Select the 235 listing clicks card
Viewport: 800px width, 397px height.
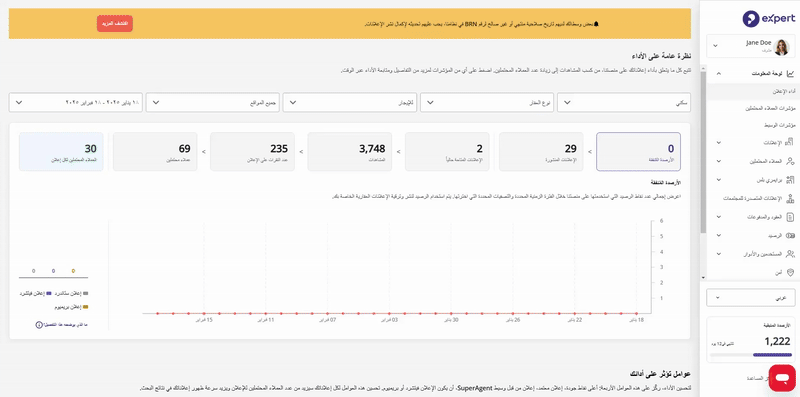tap(252, 152)
